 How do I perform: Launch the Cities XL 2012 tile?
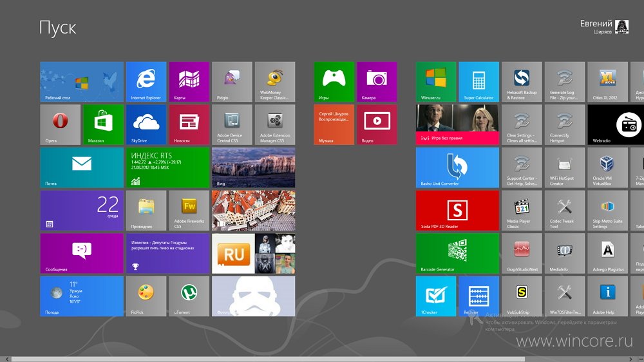pos(607,82)
